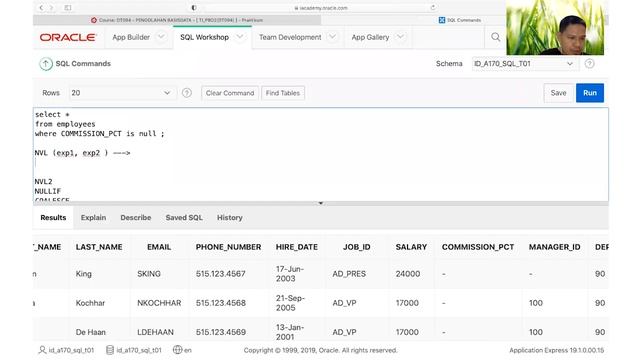Click the browser privacy shield icon
This screenshot has width=640, height=360.
(194, 8)
